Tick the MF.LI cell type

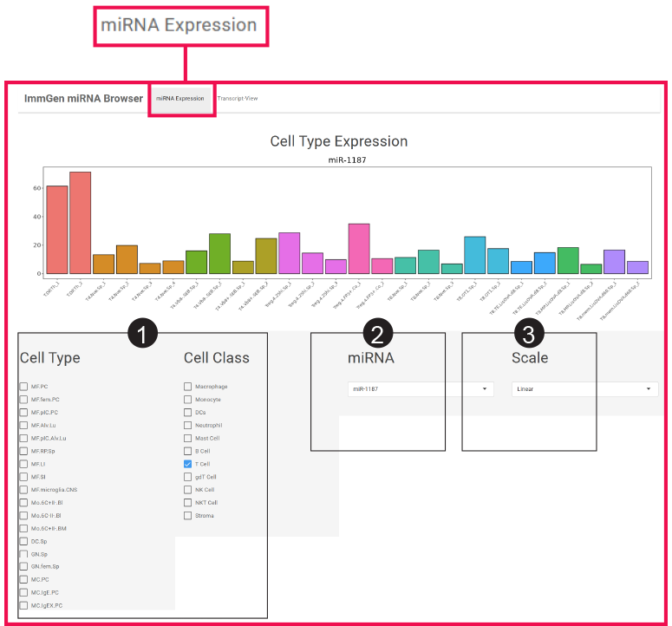coord(23,464)
